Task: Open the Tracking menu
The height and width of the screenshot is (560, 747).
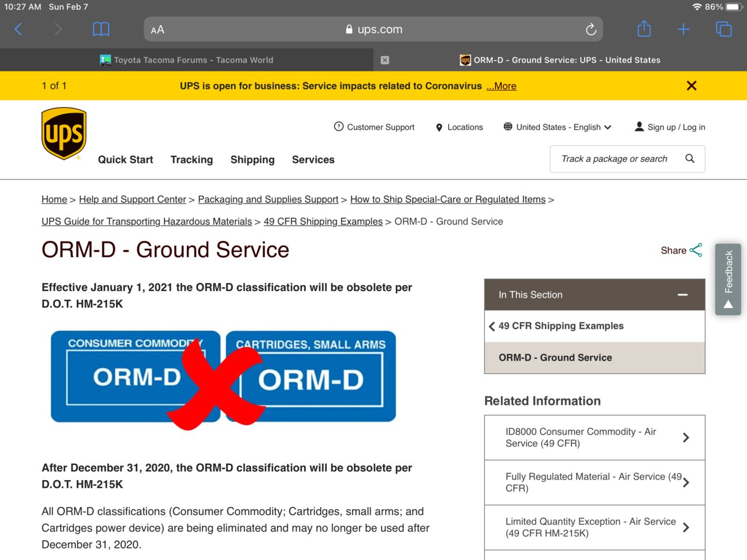Action: [191, 160]
